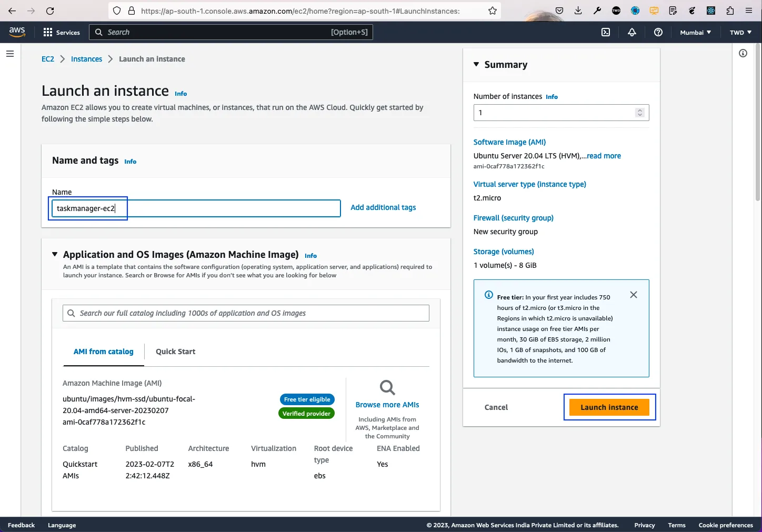Open Info next to Name and tags
The image size is (762, 532).
click(x=131, y=162)
